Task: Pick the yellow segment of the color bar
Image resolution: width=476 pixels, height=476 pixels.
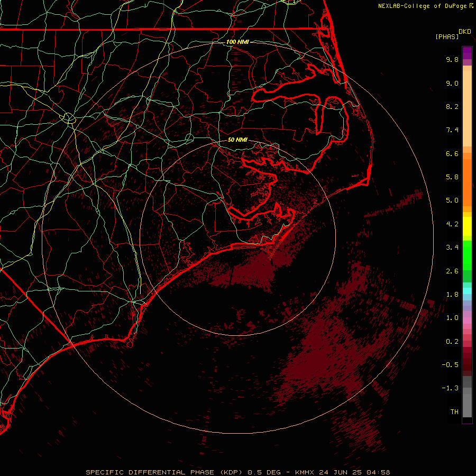Action: (x=467, y=226)
